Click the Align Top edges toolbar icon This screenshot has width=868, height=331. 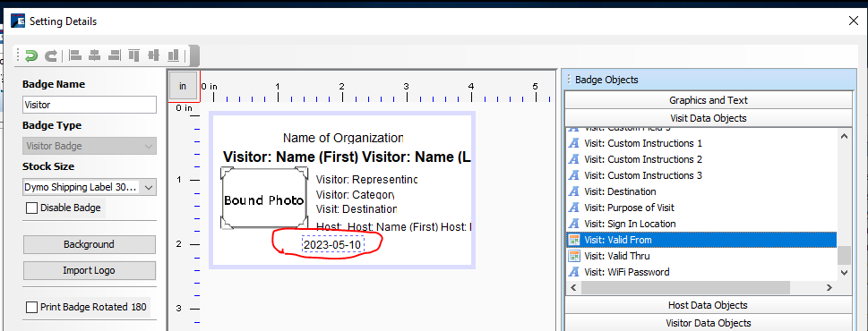[x=134, y=55]
